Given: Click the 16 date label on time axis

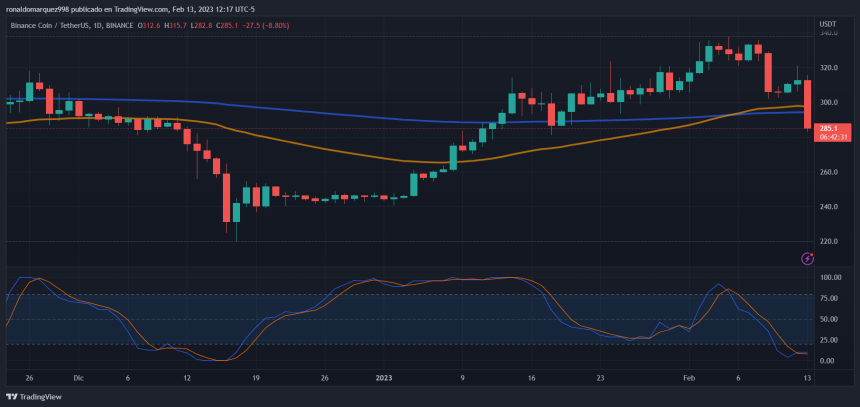Looking at the screenshot, I should coord(531,378).
